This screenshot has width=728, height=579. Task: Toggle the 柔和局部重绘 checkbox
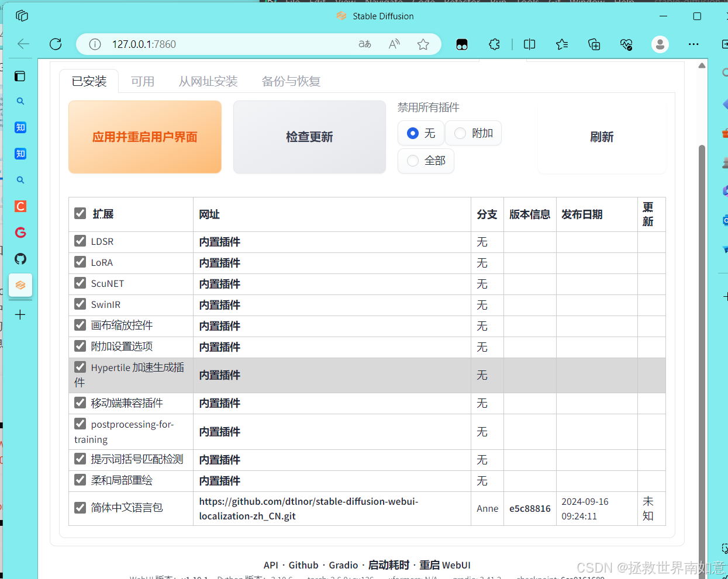[x=81, y=480]
